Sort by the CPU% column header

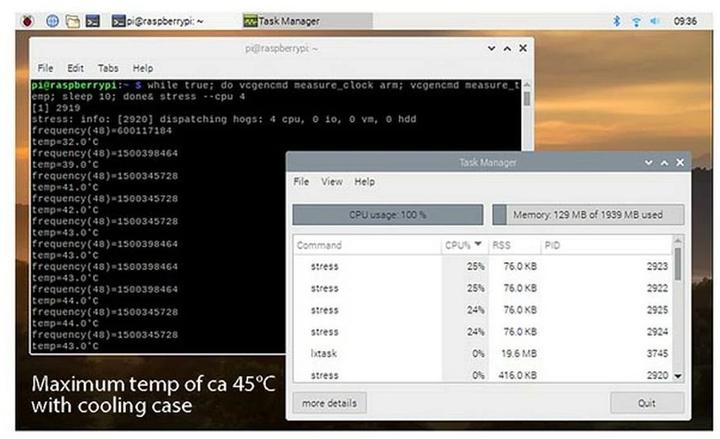[464, 245]
